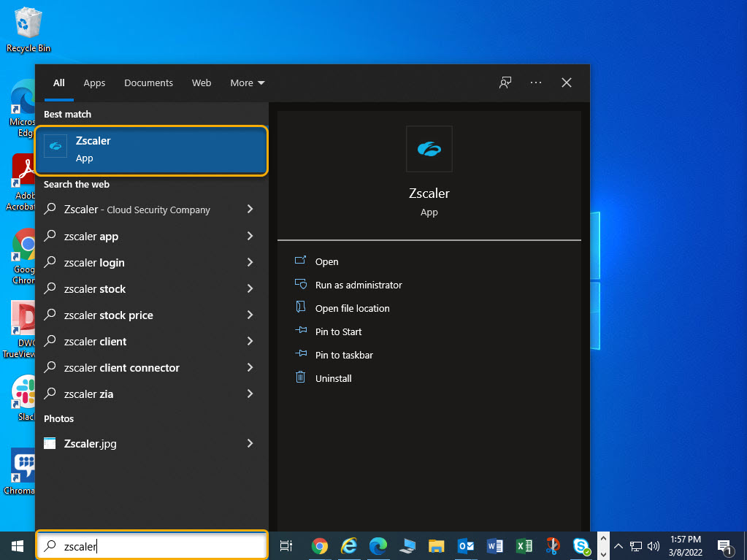Image resolution: width=747 pixels, height=560 pixels.
Task: Select 'zscaler zia' web suggestion
Action: [138, 394]
